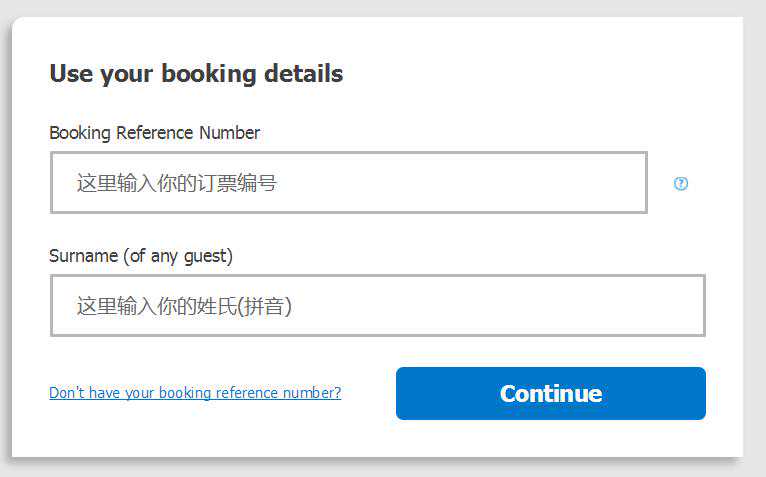The image size is (766, 477).
Task: Follow the missing booking reference number link
Action: [195, 393]
